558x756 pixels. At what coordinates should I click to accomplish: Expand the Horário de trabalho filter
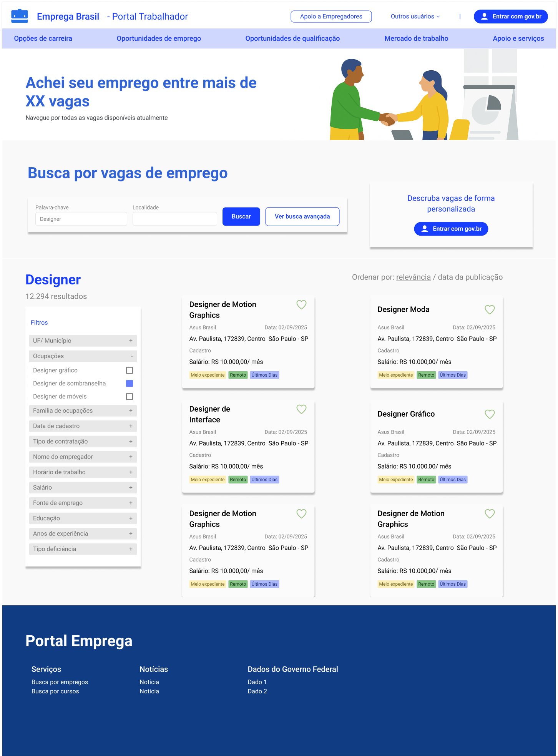pos(83,472)
